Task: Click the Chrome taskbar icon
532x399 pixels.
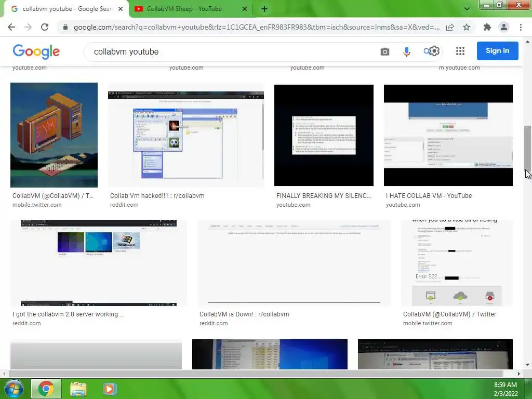Action: [46, 389]
